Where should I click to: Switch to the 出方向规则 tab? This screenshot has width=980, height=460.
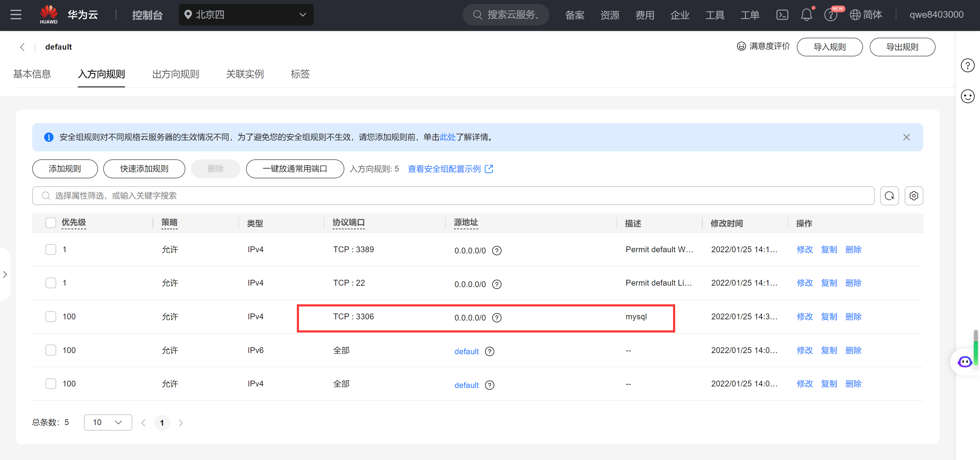click(x=175, y=74)
